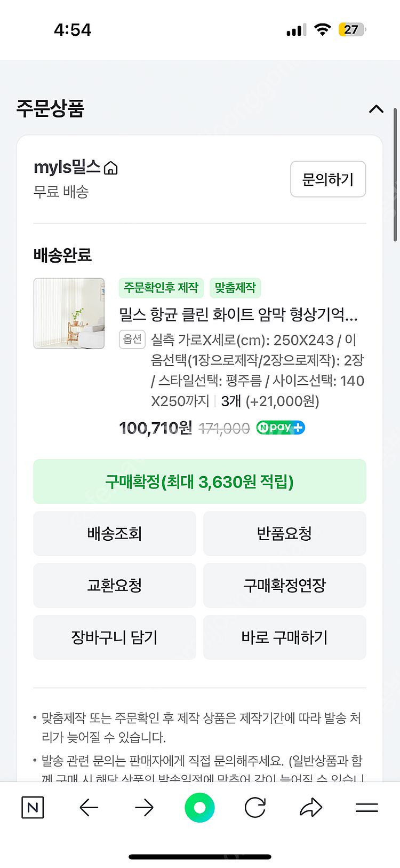The width and height of the screenshot is (400, 868).
Task: Extend confirmation with 구매확정연장
Action: (x=284, y=585)
